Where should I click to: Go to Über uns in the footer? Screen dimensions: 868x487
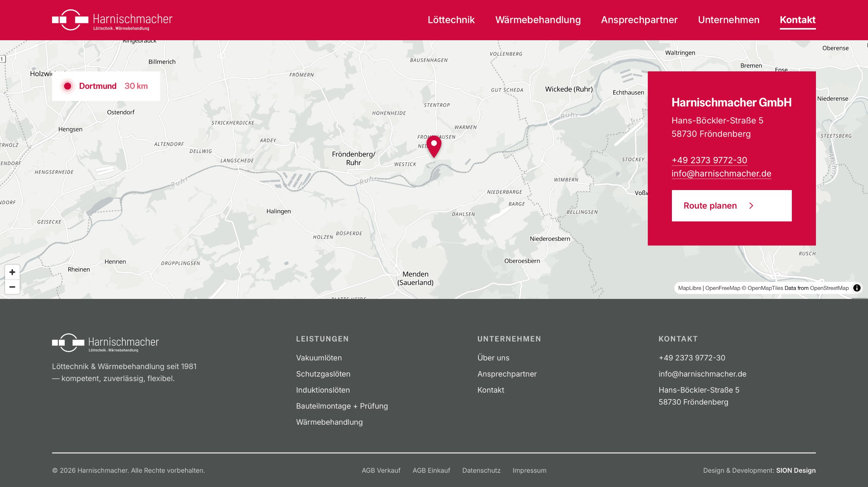(x=493, y=358)
